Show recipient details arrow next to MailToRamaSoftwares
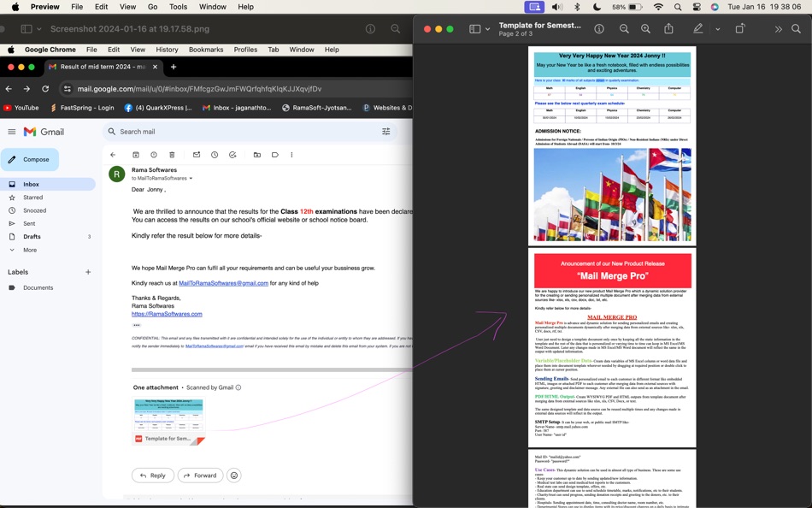Image resolution: width=812 pixels, height=508 pixels. [191, 179]
